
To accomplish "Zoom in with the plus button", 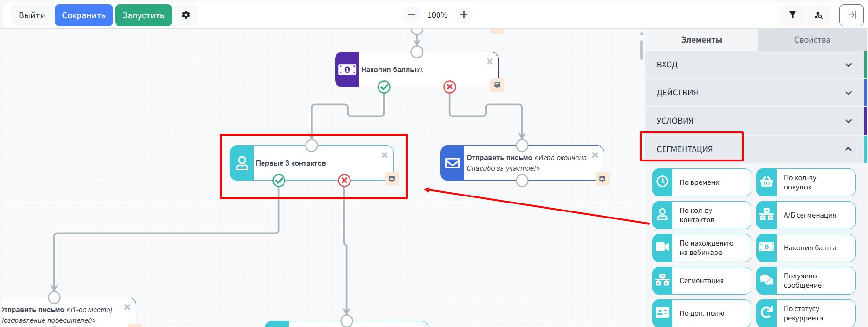I will point(464,15).
